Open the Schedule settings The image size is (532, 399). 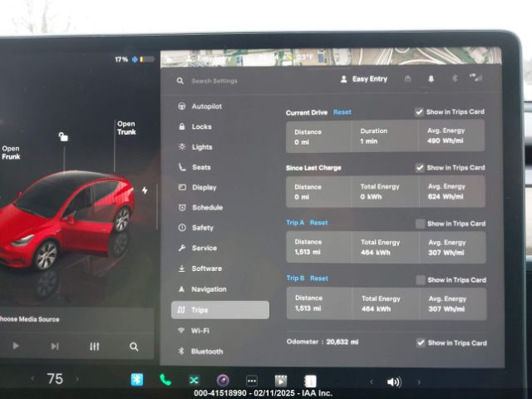coord(200,207)
